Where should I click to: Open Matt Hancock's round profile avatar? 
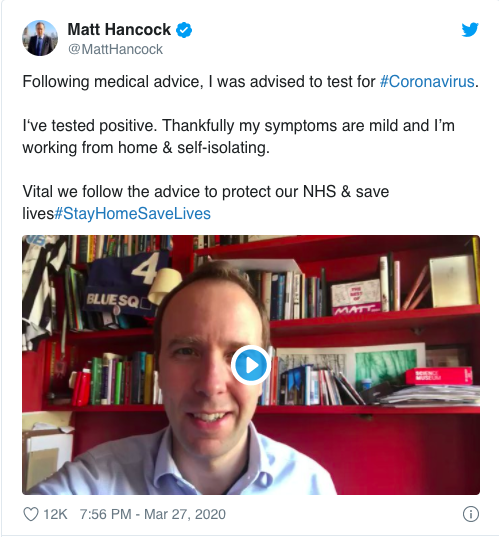point(40,38)
